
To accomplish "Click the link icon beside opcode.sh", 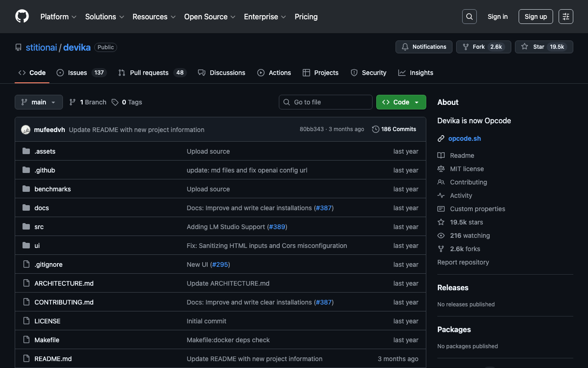I will click(441, 138).
